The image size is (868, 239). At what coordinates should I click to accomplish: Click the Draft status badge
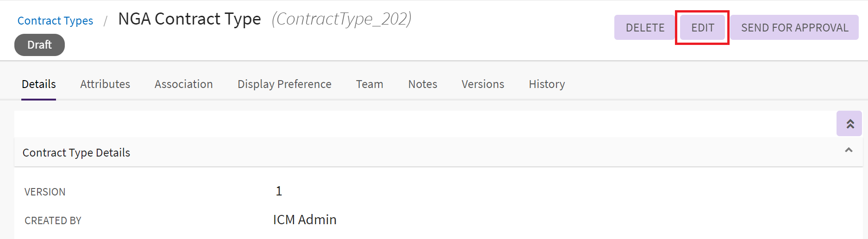click(39, 45)
